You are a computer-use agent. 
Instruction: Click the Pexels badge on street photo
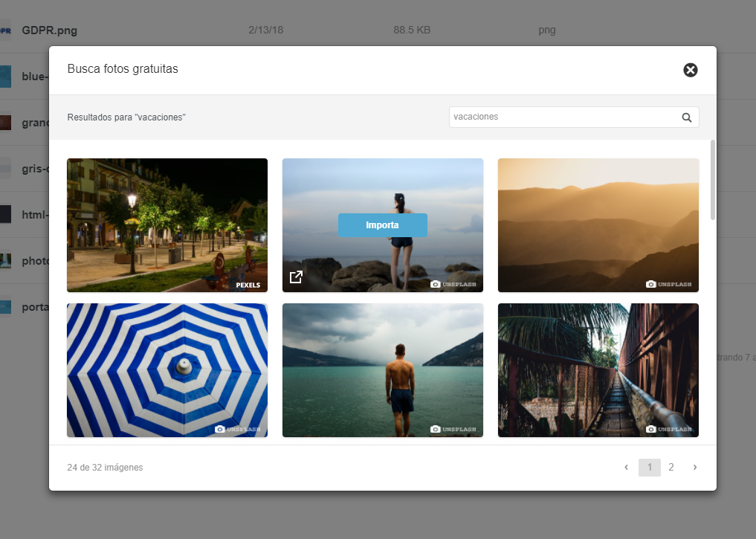point(249,284)
